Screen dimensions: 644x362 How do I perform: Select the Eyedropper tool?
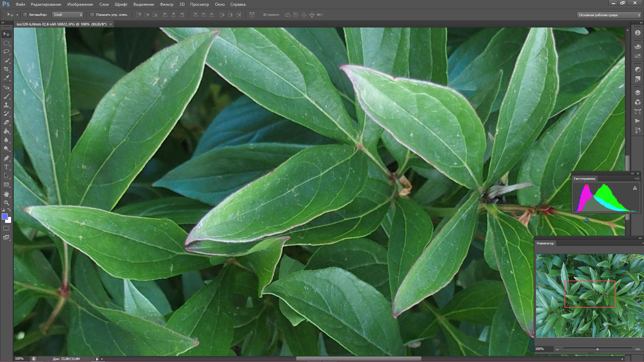click(6, 78)
